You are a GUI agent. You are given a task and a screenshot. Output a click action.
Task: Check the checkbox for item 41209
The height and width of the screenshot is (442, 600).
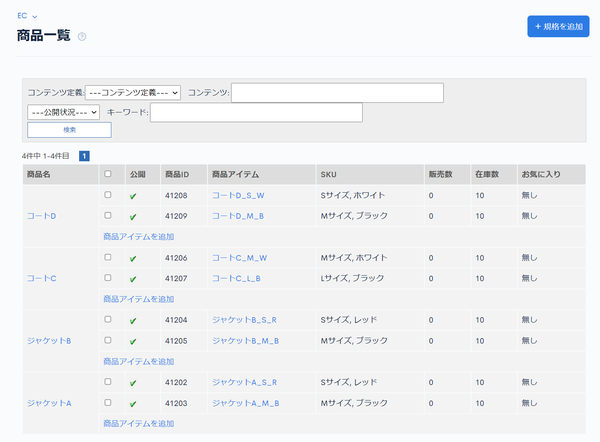tap(108, 215)
